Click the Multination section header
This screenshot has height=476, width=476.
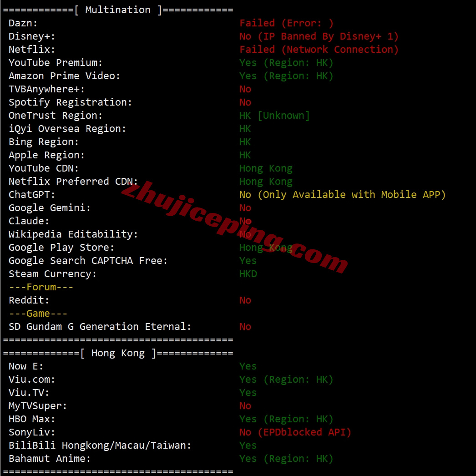tap(118, 10)
